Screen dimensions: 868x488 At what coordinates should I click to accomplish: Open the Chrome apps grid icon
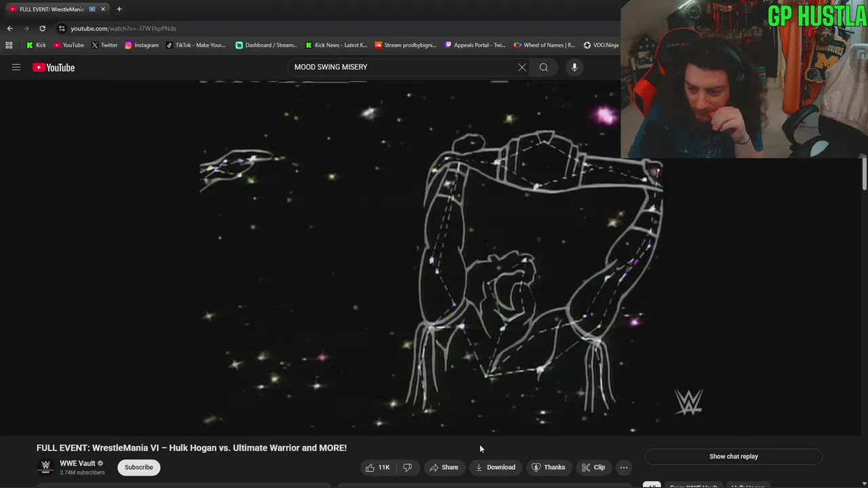click(x=9, y=45)
